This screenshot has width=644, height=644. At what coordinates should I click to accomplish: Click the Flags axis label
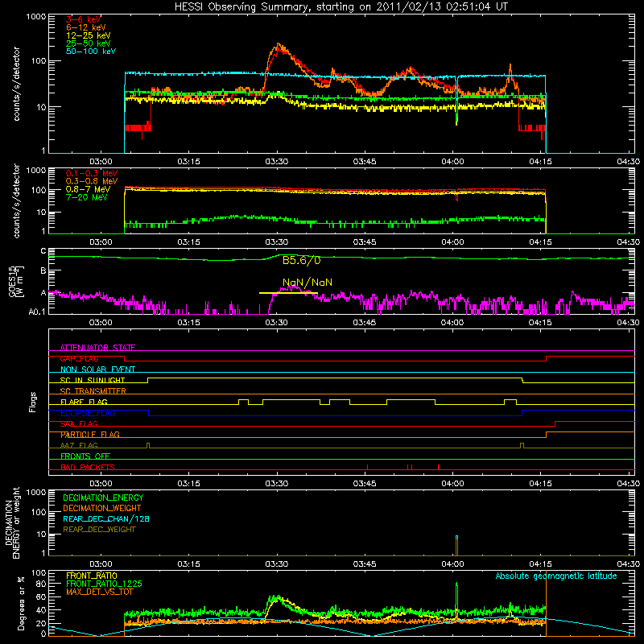[33, 402]
